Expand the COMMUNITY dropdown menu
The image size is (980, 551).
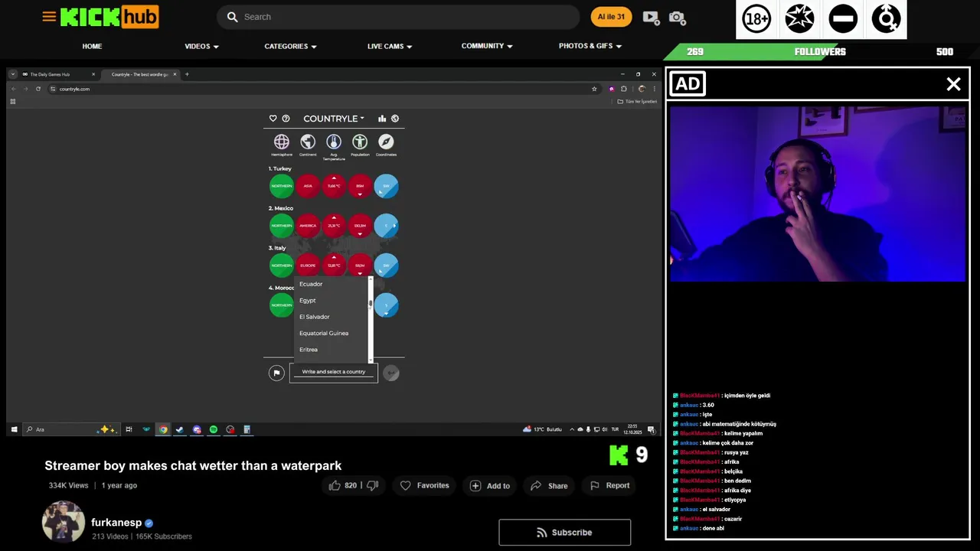point(487,46)
